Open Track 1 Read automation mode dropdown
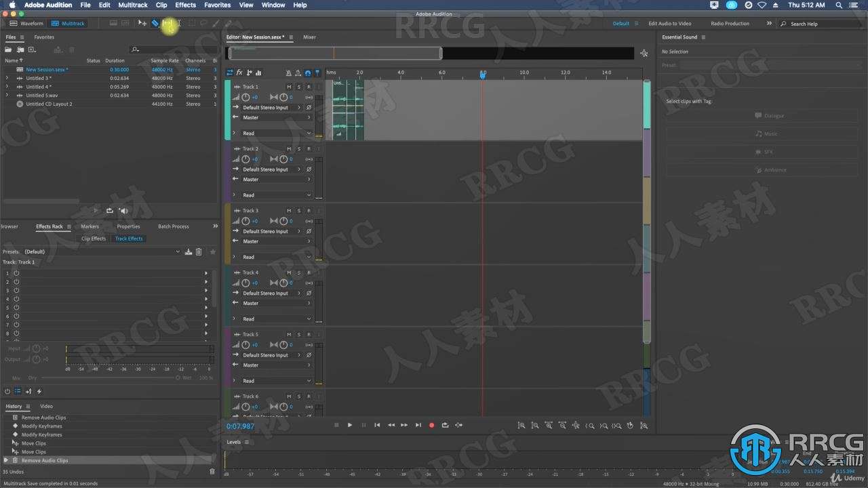This screenshot has width=868, height=488. click(x=277, y=133)
